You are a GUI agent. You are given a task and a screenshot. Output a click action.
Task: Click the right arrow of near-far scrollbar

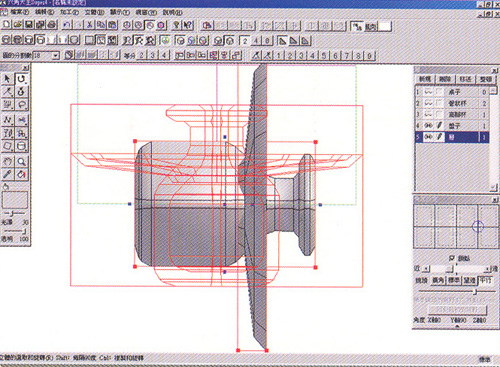(x=488, y=269)
